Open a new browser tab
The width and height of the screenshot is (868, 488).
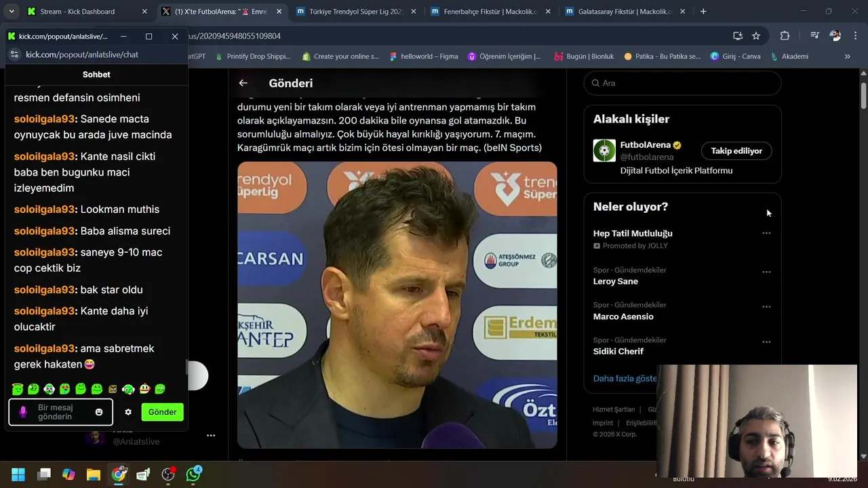point(703,12)
